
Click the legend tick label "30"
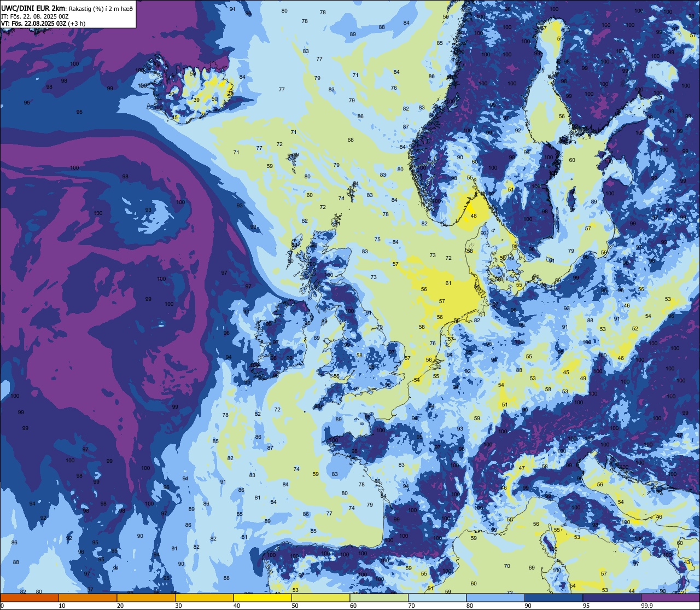point(178,606)
